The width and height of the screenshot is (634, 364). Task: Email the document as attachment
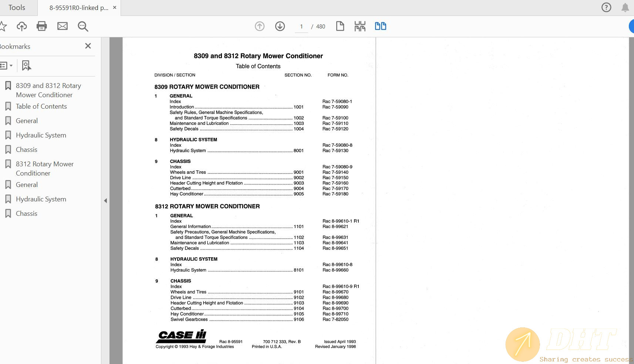(x=62, y=26)
